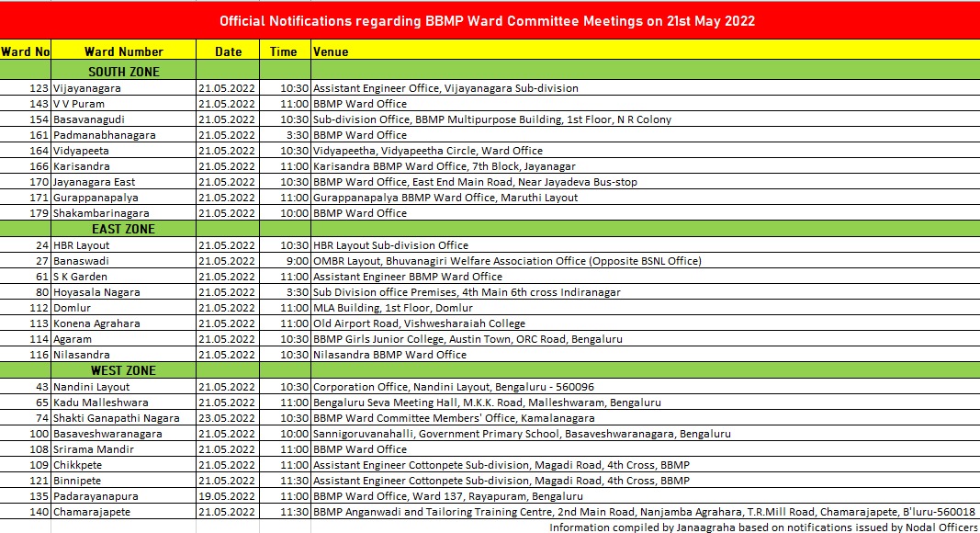Select the 'Srirama Mandir' ward cell

coord(124,449)
